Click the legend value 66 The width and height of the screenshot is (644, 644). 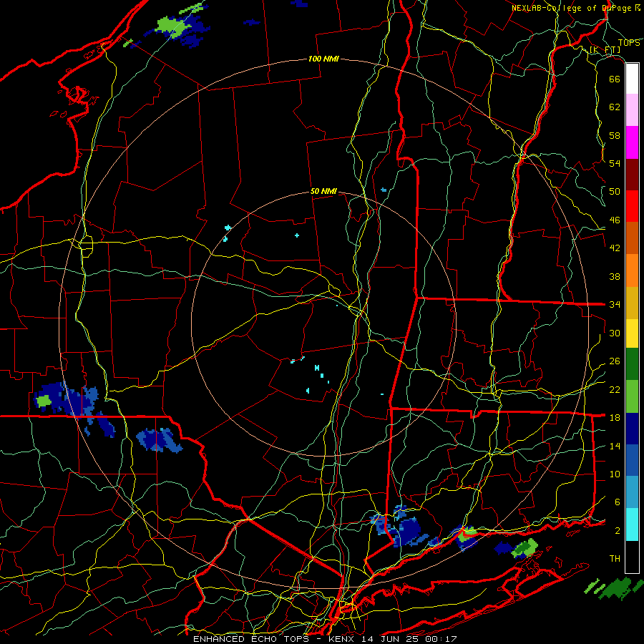(615, 79)
